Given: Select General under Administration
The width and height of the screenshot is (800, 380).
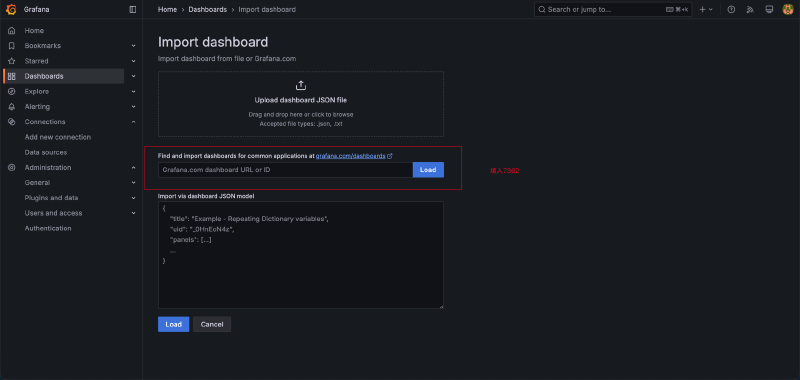Looking at the screenshot, I should (37, 183).
